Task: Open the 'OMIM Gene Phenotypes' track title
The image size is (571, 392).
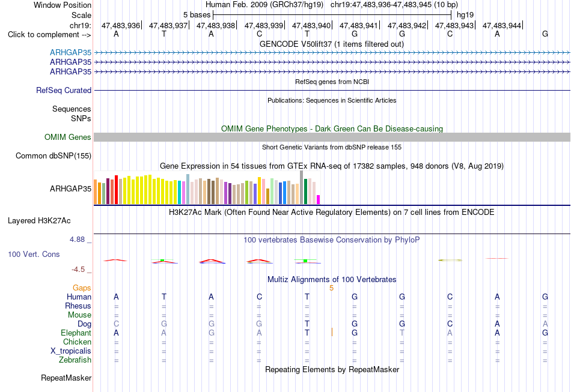Action: tap(332, 128)
